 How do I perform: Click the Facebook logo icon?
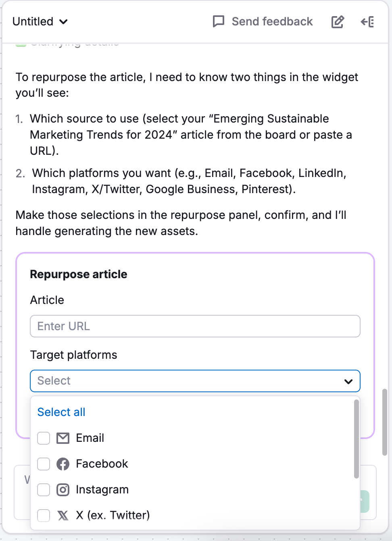click(63, 464)
